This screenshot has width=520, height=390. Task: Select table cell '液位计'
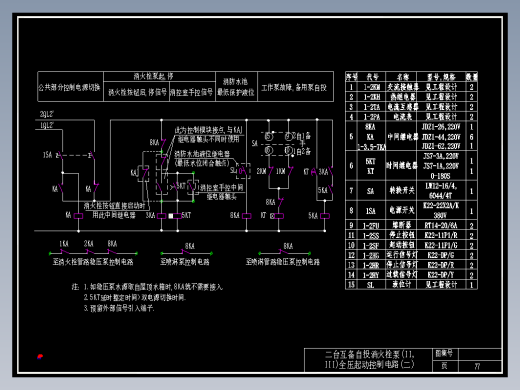point(402,285)
